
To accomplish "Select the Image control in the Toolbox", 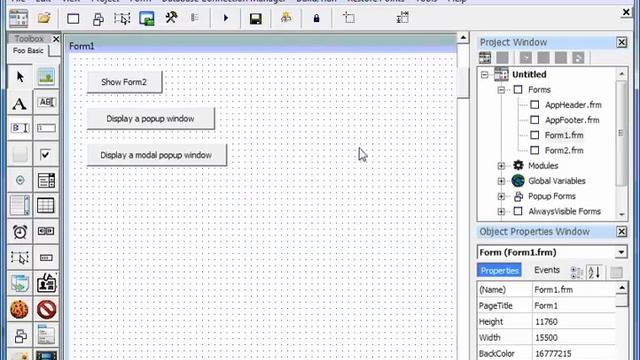I will (x=46, y=76).
